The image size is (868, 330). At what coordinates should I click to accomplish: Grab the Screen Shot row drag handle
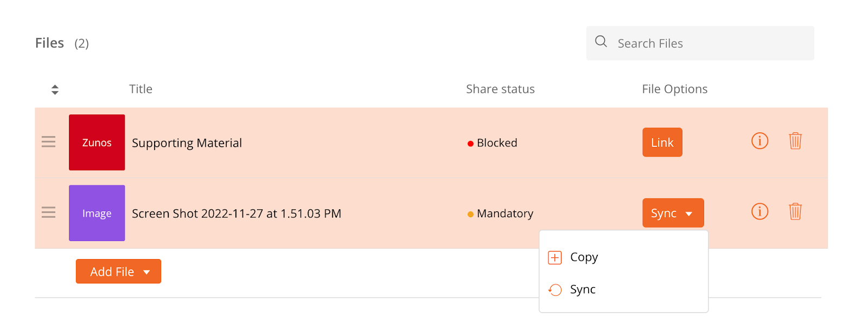coord(48,212)
